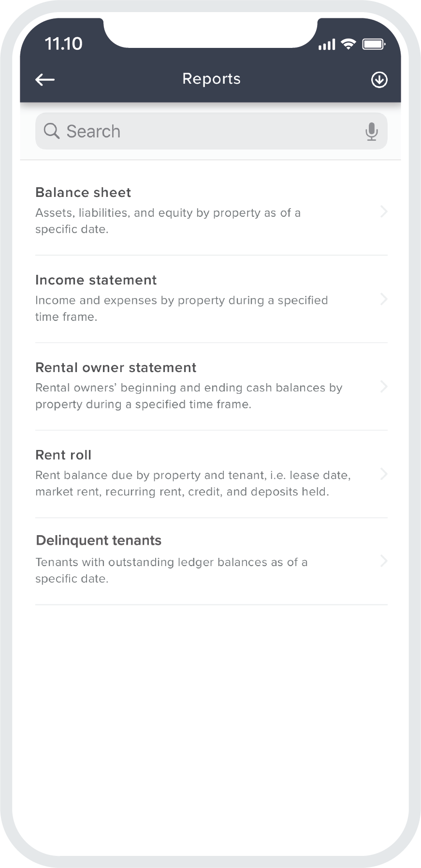This screenshot has width=421, height=868.
Task: Tap the Wi-Fi status icon
Action: click(x=348, y=45)
